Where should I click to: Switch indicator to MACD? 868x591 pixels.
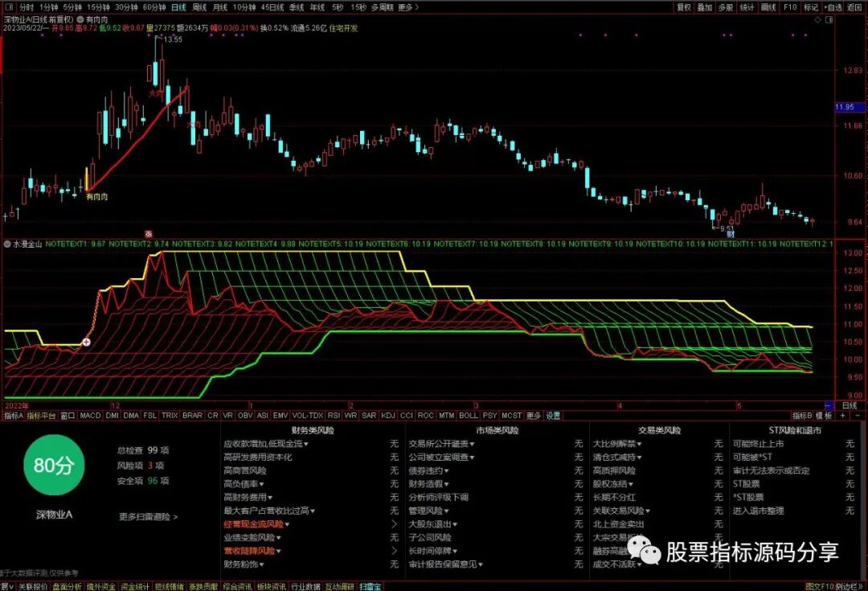point(90,416)
